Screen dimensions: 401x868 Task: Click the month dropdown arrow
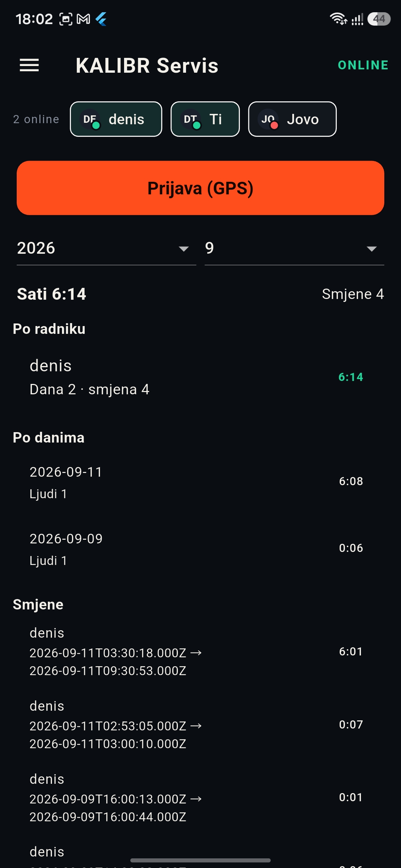(371, 249)
